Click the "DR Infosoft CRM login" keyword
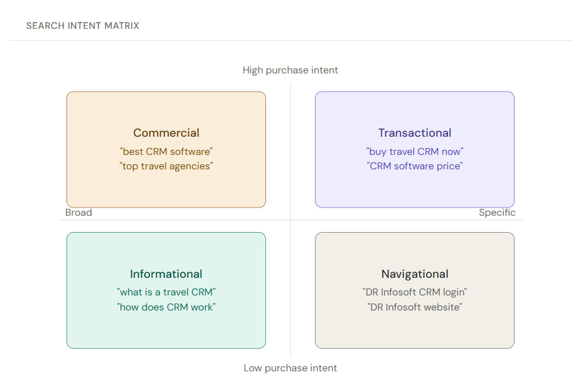 click(415, 292)
